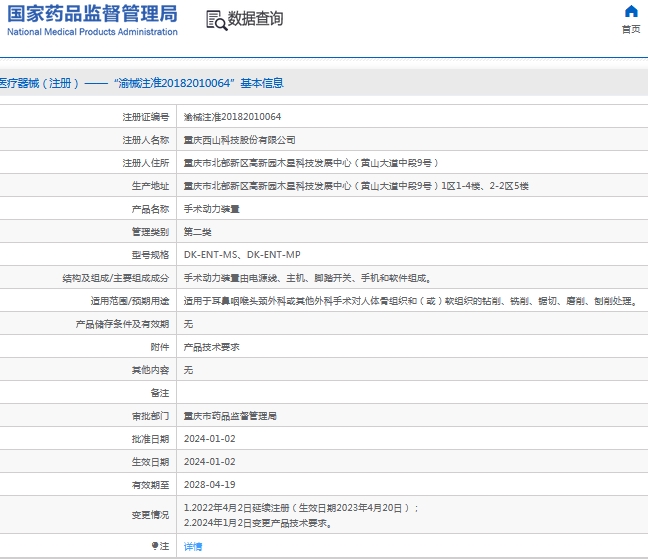648x559 pixels.
Task: Click National Medical Products Administration subtitle
Action: coord(93,32)
